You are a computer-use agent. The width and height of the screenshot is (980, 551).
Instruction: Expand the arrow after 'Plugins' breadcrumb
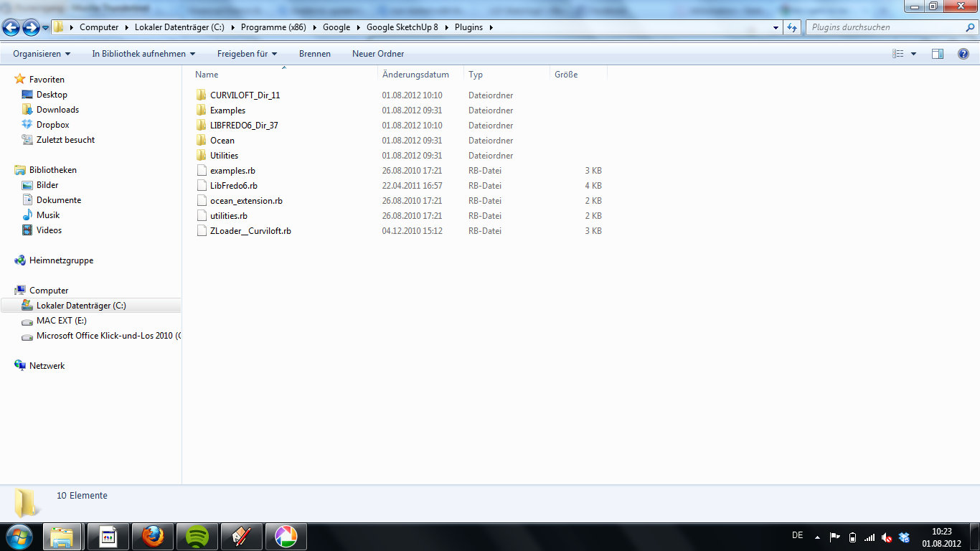[491, 27]
